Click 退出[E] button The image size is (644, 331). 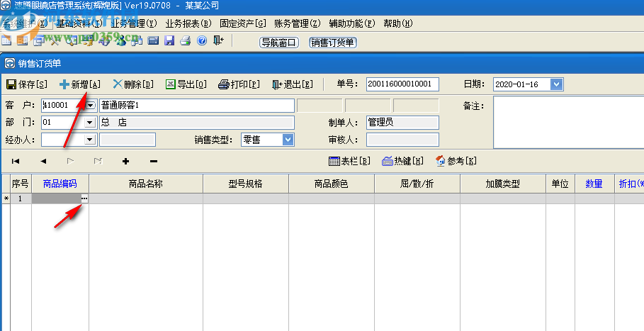pyautogui.click(x=293, y=84)
